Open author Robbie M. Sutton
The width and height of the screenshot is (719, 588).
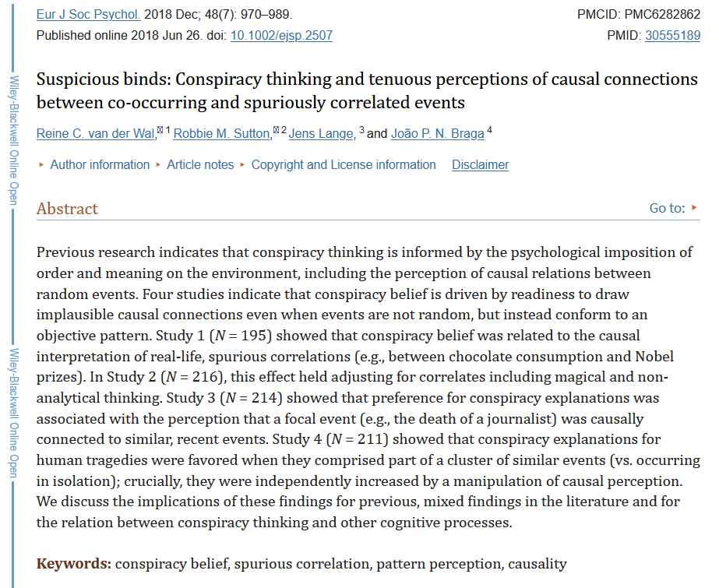[x=221, y=133]
